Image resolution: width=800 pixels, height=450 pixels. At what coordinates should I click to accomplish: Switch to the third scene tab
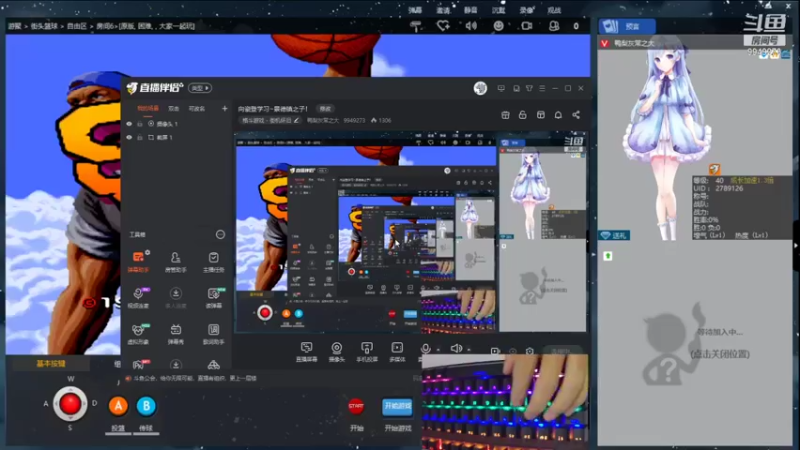tap(197, 109)
